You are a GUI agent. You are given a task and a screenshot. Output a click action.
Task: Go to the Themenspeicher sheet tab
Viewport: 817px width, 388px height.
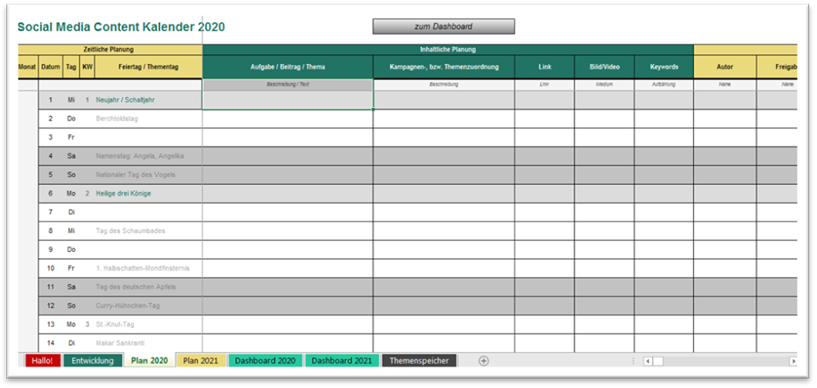pyautogui.click(x=419, y=361)
